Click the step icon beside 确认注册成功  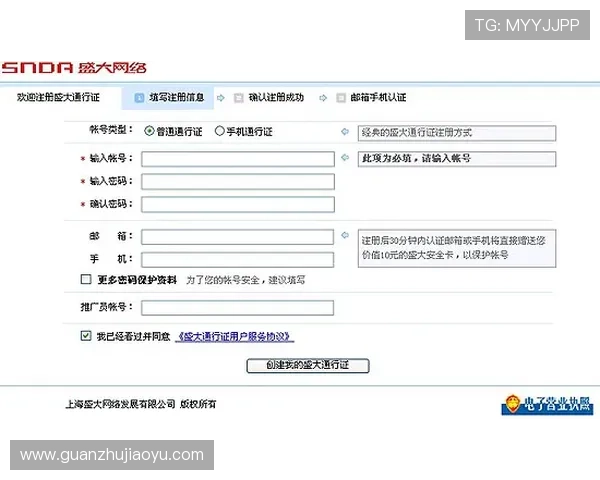click(x=238, y=98)
